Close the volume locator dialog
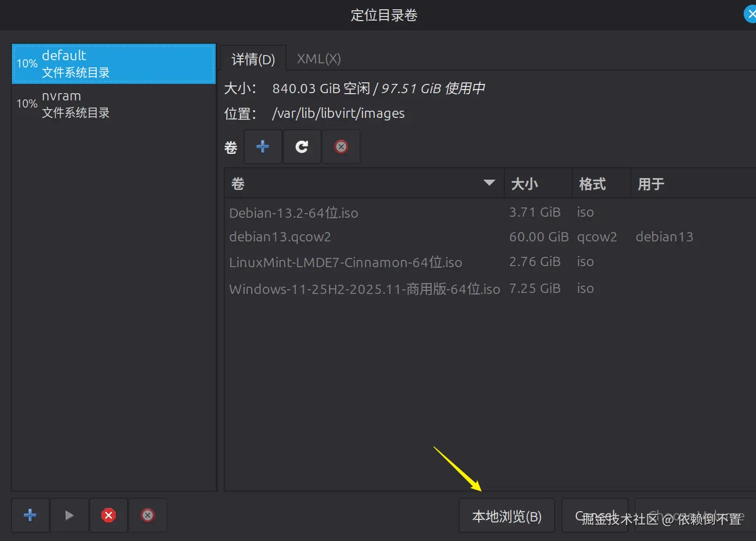This screenshot has width=756, height=541. [x=750, y=14]
